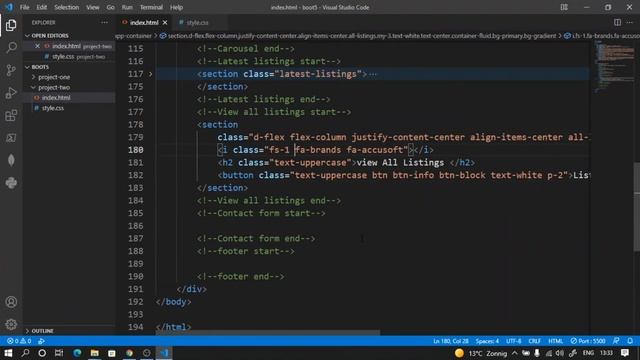Open the File menu
Viewport: 640px width, 360px height.
[24, 7]
